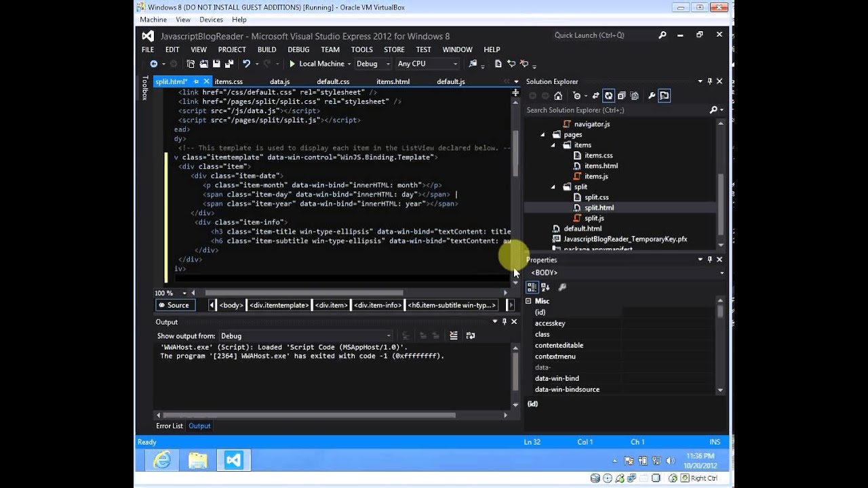Open the TOOLS menu
868x488 pixels.
(362, 49)
